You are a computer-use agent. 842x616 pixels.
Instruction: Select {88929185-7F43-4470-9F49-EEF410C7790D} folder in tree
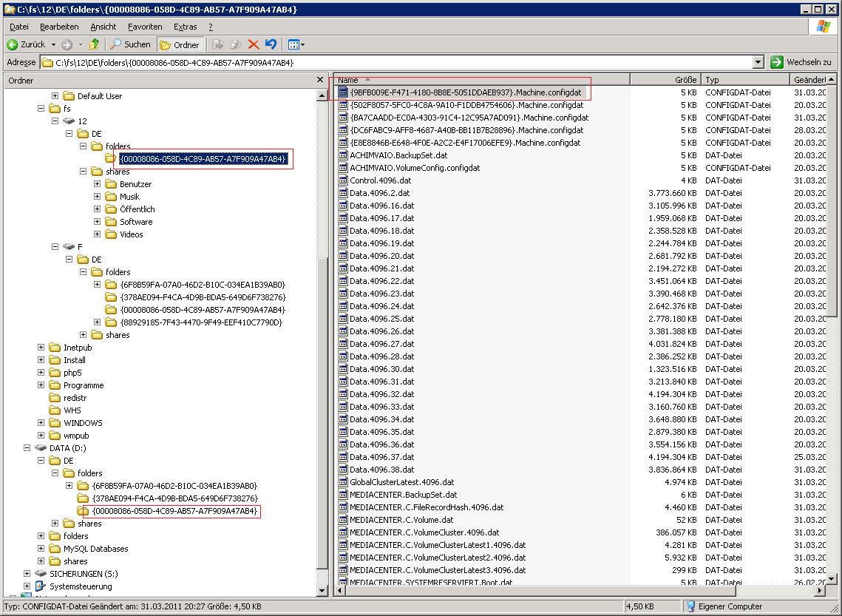click(201, 322)
